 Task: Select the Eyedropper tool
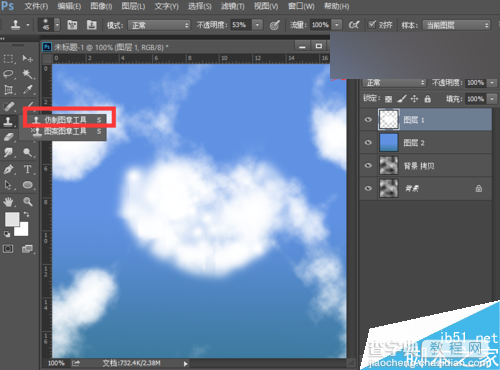(28, 89)
